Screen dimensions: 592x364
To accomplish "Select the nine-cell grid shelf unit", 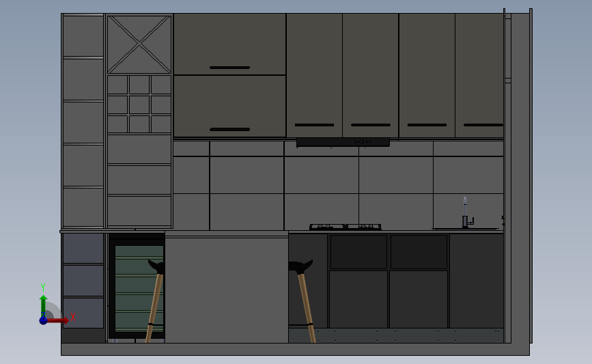I will click(x=139, y=104).
